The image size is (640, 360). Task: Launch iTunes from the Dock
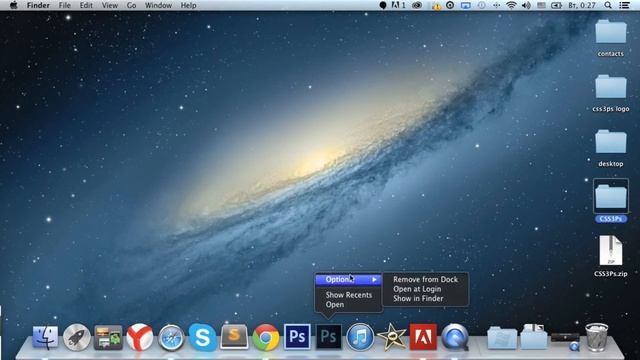(x=360, y=337)
